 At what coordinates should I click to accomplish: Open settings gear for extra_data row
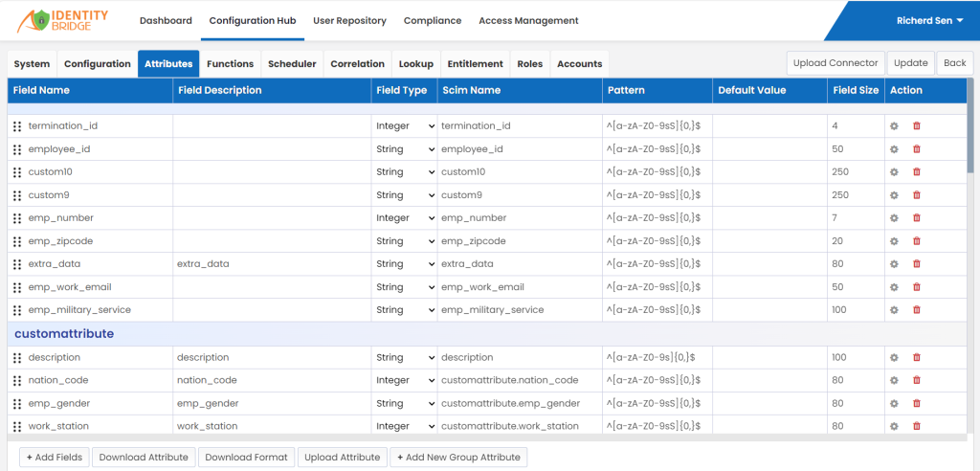(894, 264)
